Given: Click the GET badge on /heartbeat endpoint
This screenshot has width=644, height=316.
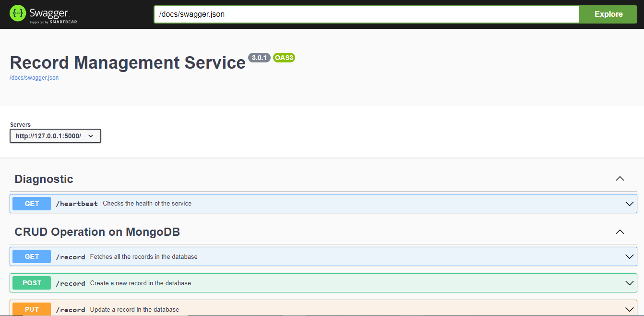Looking at the screenshot, I should coord(31,203).
